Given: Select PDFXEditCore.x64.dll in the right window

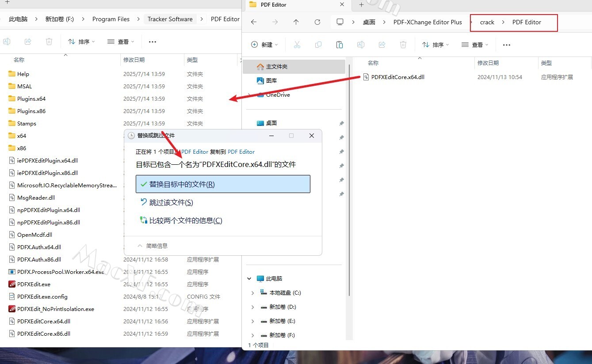Looking at the screenshot, I should 398,77.
